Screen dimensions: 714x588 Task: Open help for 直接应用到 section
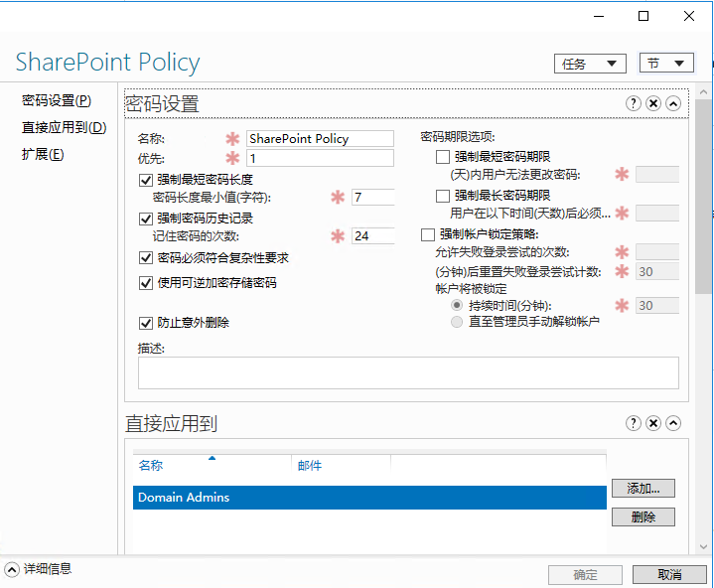pyautogui.click(x=633, y=423)
